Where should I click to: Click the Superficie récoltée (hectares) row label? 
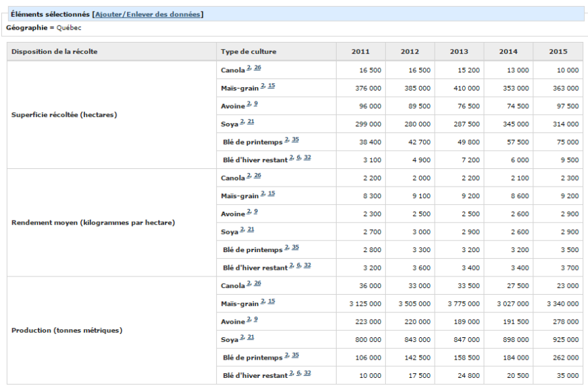(x=64, y=115)
